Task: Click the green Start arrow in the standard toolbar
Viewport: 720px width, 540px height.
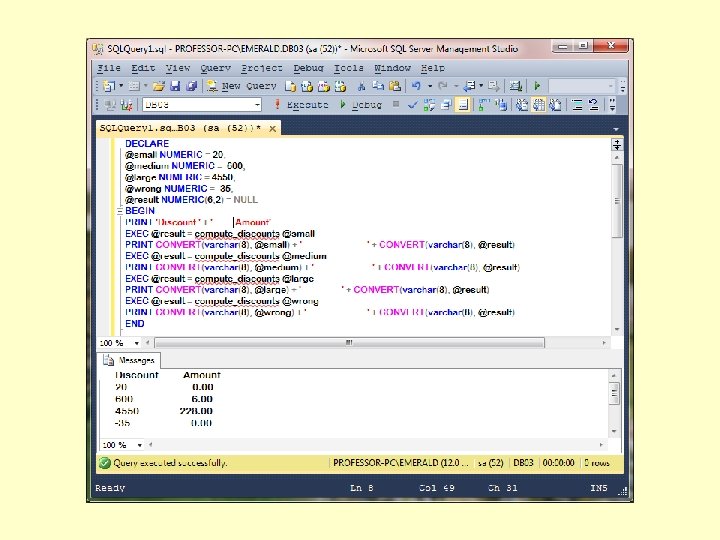Action: tap(537, 86)
